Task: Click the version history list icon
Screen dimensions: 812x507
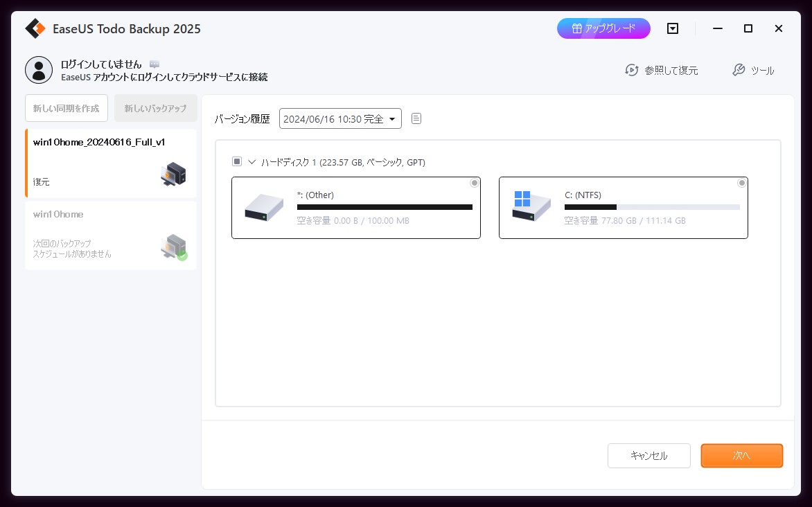Action: (416, 118)
